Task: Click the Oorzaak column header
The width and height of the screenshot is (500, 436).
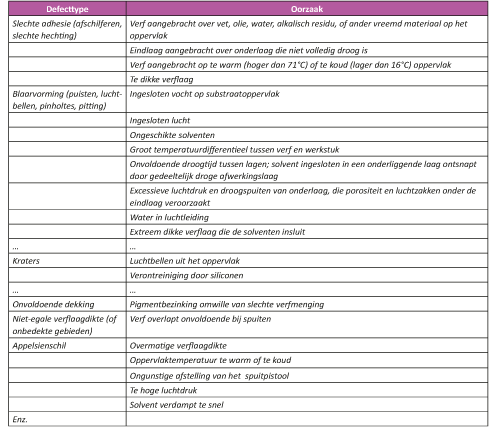Action: click(307, 9)
